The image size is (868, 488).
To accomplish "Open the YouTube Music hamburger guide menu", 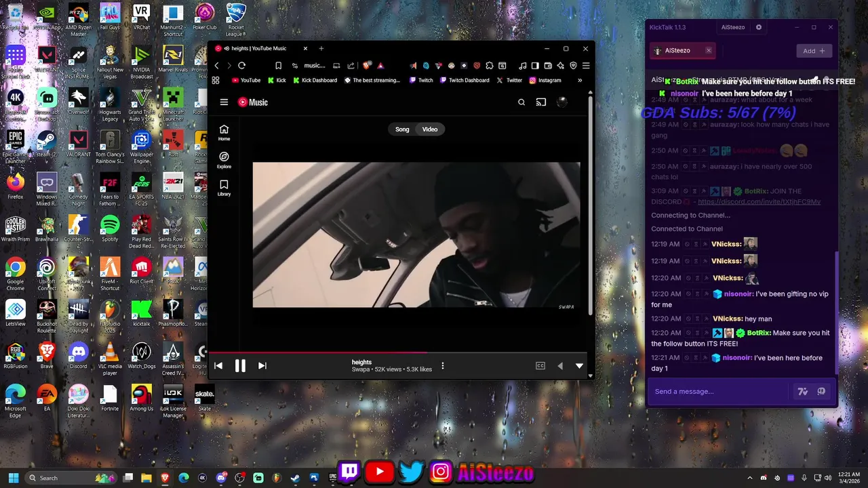I will (x=224, y=102).
